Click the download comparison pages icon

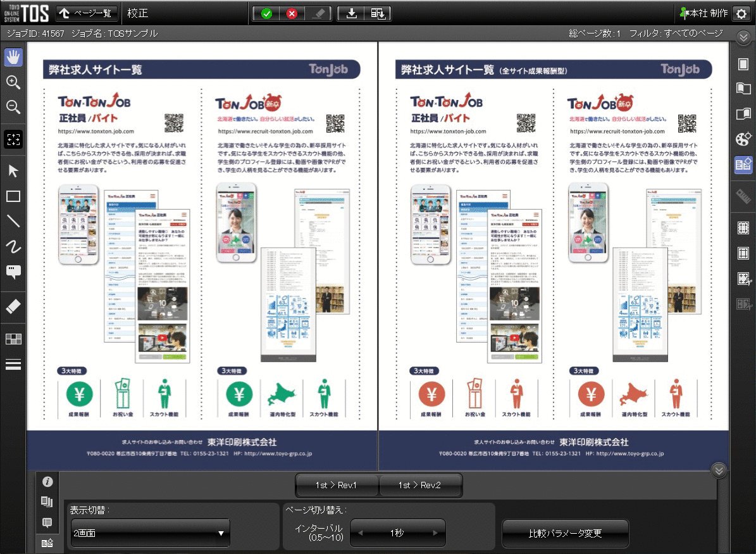point(378,13)
